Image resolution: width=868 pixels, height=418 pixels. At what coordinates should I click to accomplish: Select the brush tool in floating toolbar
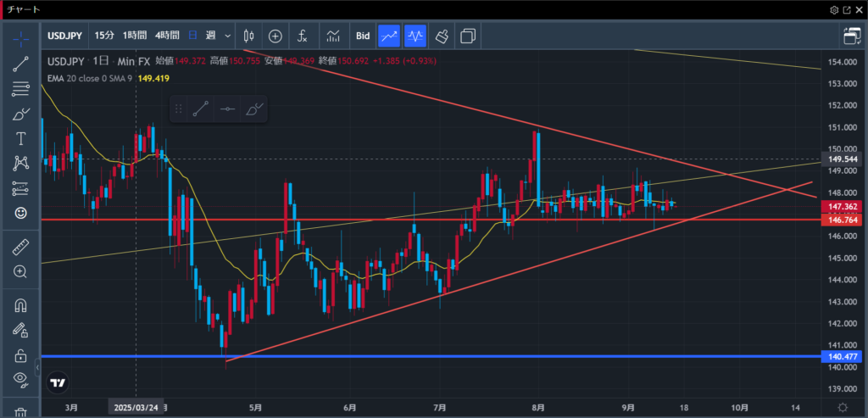pos(254,109)
